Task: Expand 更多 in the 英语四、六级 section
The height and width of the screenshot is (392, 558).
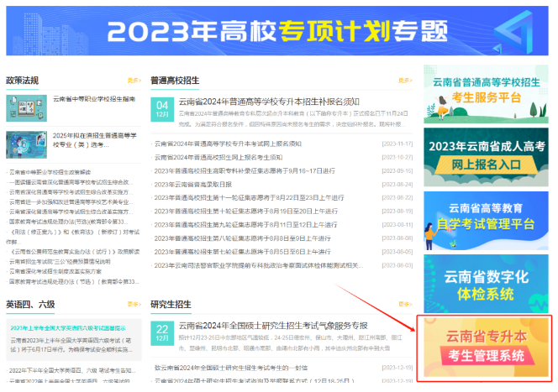Action: coord(134,304)
